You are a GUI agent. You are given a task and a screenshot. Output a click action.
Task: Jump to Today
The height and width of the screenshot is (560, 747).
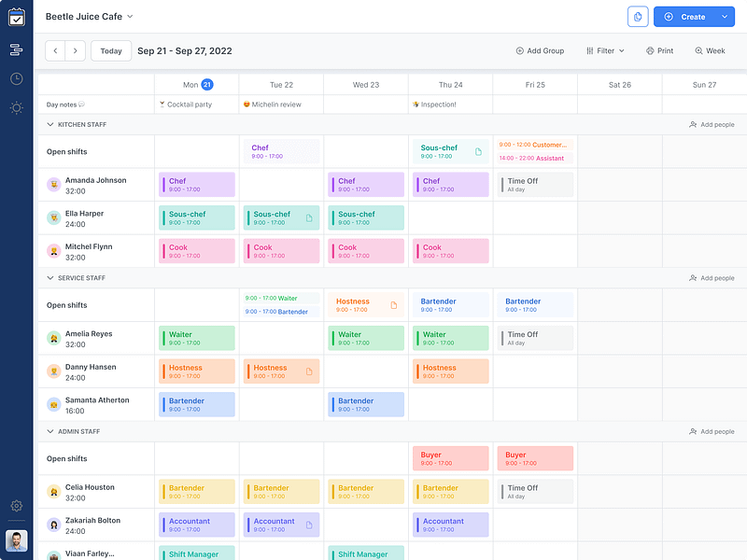[111, 51]
